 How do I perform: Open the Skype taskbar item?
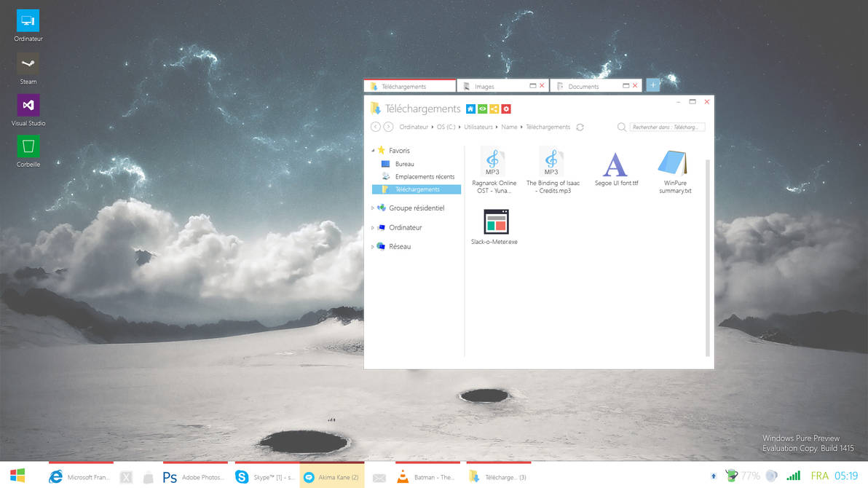point(267,476)
